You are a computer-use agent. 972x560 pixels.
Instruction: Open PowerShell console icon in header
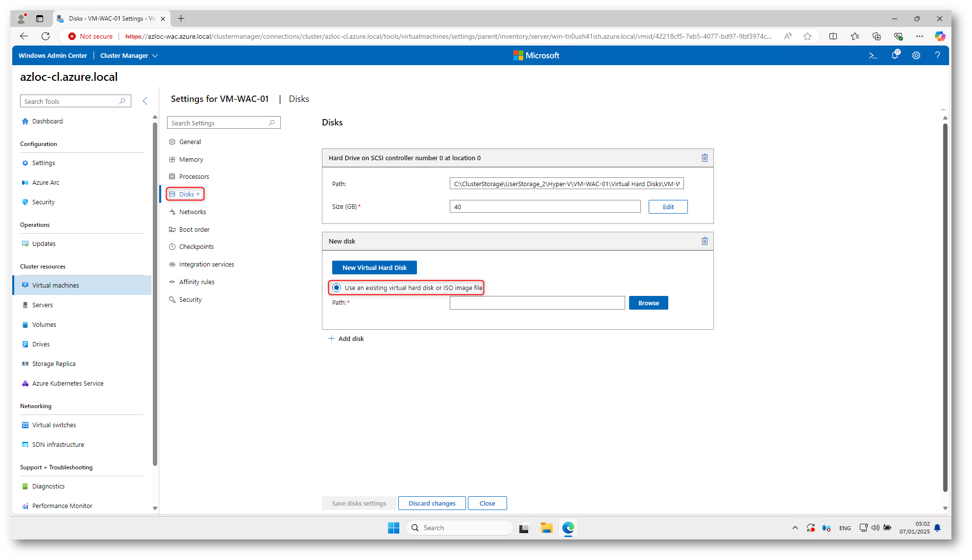(x=873, y=55)
